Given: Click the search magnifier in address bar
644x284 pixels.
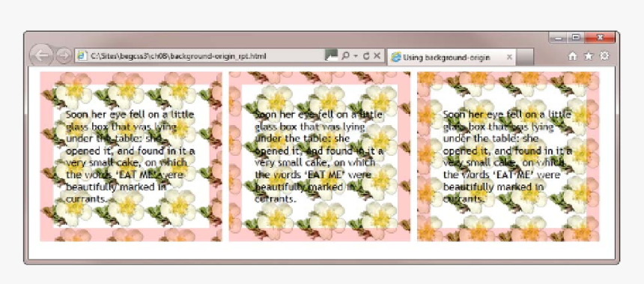Looking at the screenshot, I should click(x=345, y=55).
